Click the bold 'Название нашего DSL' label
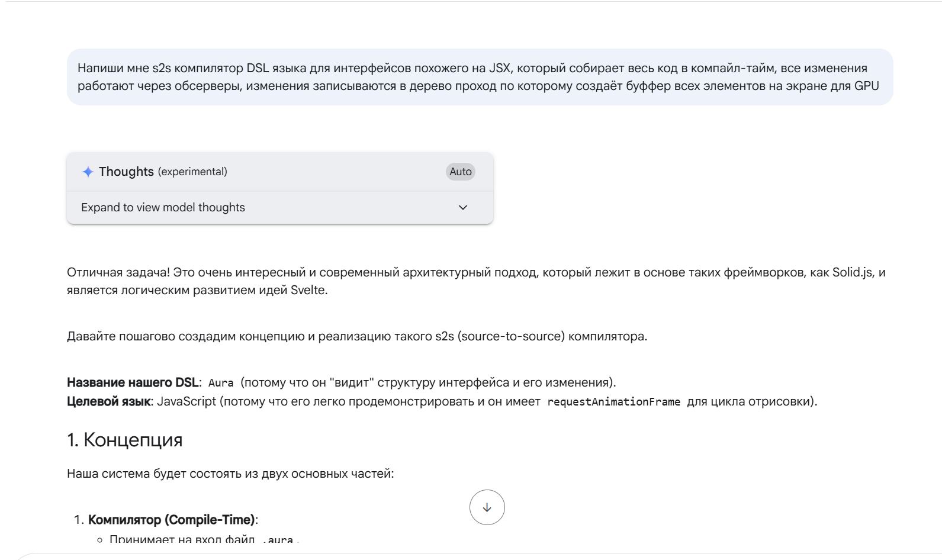 [x=133, y=382]
